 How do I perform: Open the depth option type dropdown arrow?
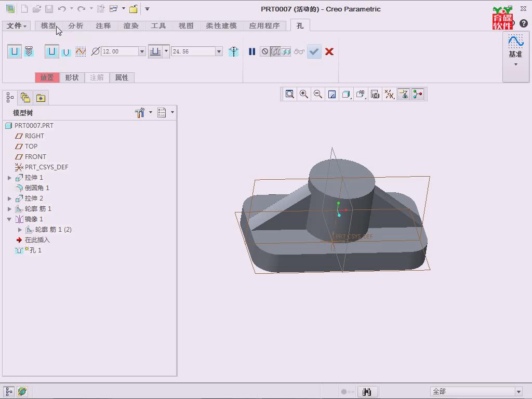(x=166, y=51)
